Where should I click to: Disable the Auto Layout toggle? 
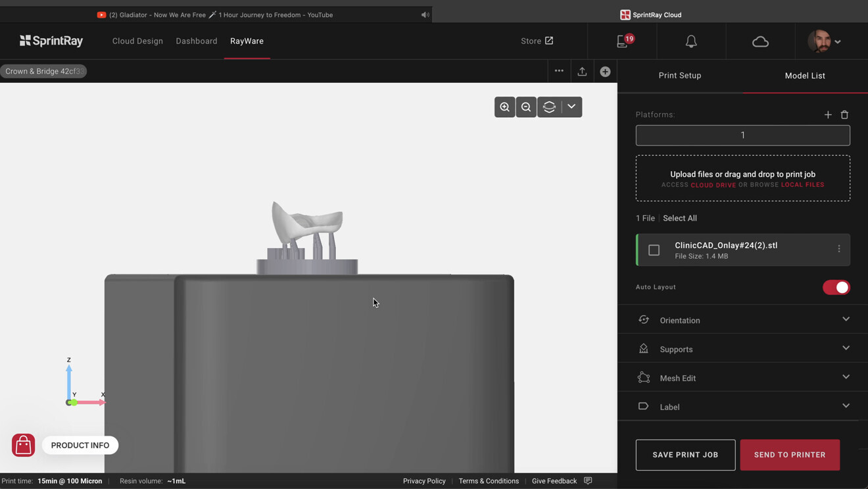tap(836, 288)
